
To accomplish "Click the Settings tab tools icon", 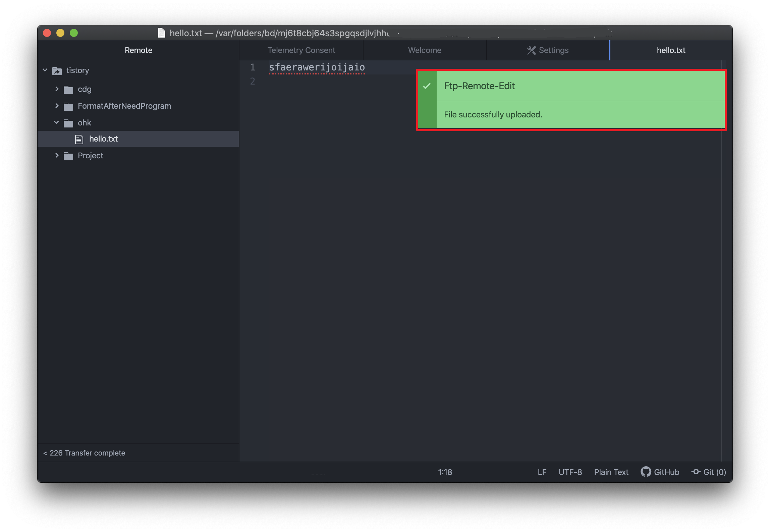I will (x=531, y=50).
